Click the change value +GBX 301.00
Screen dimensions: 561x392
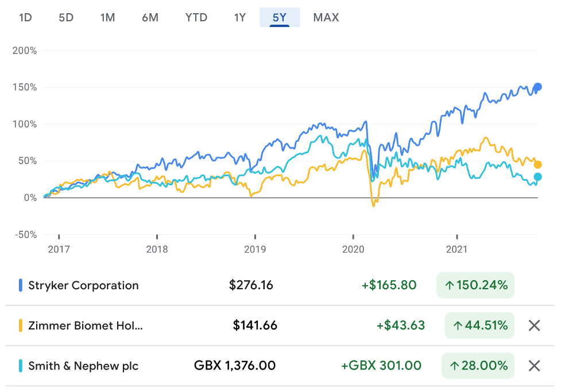point(381,366)
